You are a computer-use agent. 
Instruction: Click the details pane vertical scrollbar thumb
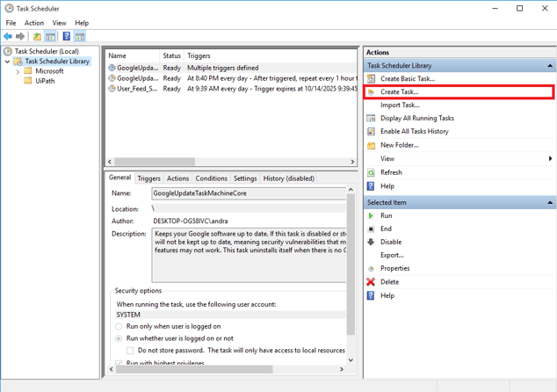pos(351,265)
